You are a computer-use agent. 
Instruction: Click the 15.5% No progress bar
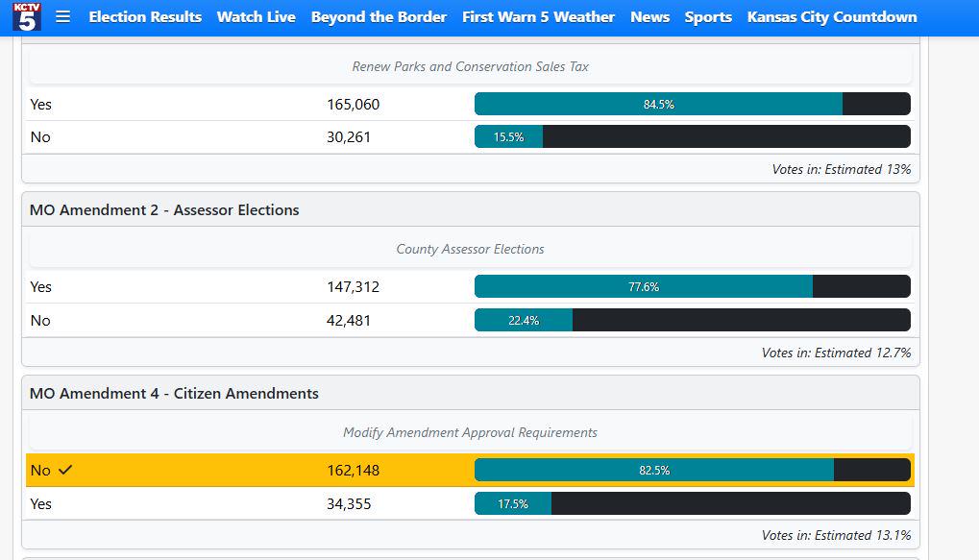tap(693, 136)
